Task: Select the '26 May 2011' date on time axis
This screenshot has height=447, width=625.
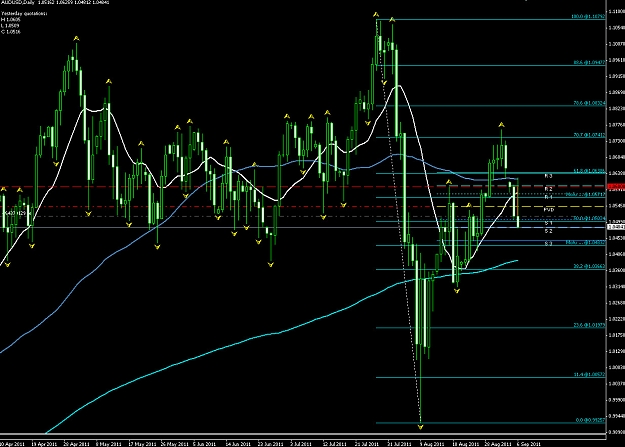Action: [x=173, y=444]
